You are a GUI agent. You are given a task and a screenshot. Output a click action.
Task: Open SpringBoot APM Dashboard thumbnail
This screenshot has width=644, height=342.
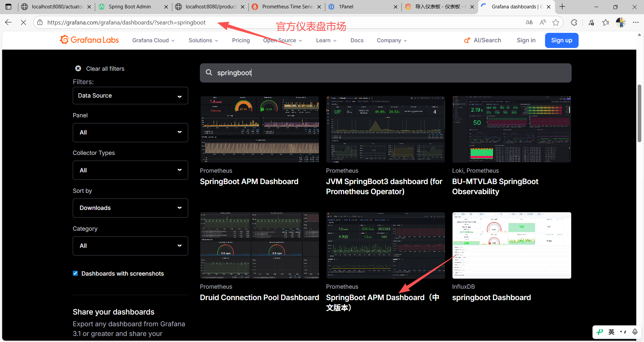(260, 129)
